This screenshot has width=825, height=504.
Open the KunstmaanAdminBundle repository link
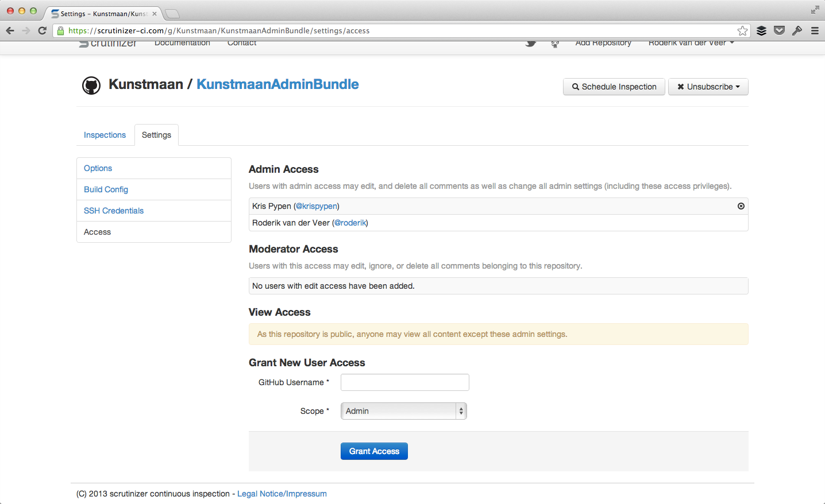(277, 84)
